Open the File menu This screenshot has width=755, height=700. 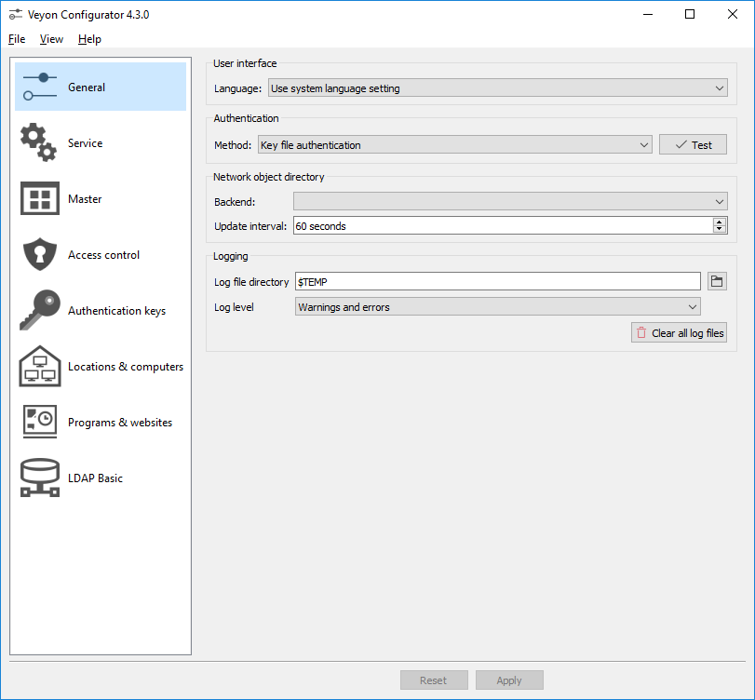(17, 39)
